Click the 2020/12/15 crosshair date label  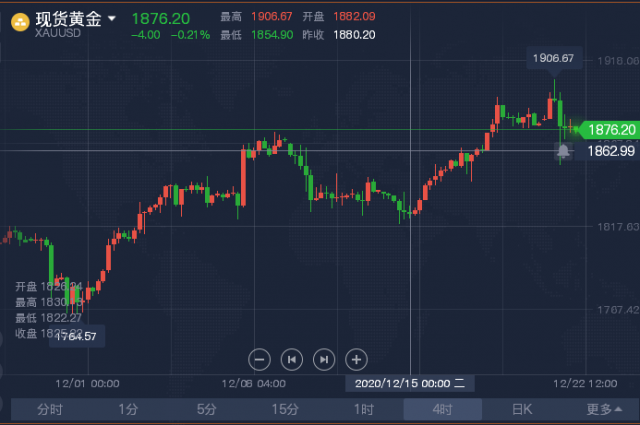(x=409, y=384)
